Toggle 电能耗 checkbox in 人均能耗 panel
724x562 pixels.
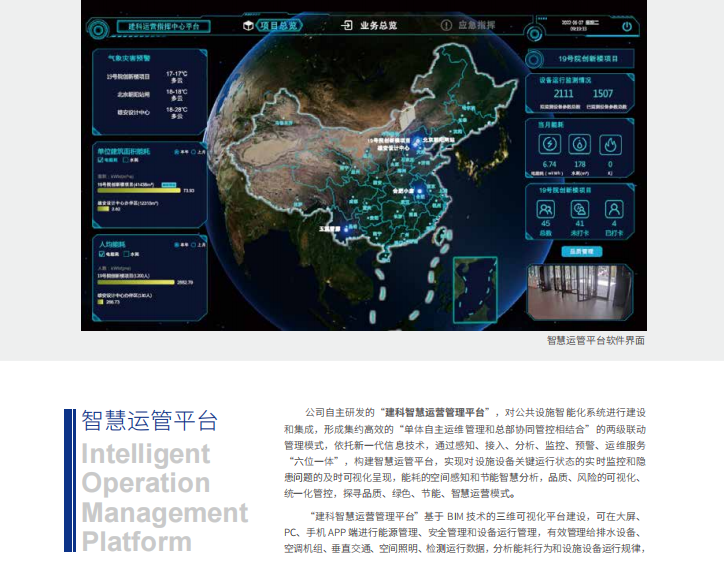pos(101,255)
